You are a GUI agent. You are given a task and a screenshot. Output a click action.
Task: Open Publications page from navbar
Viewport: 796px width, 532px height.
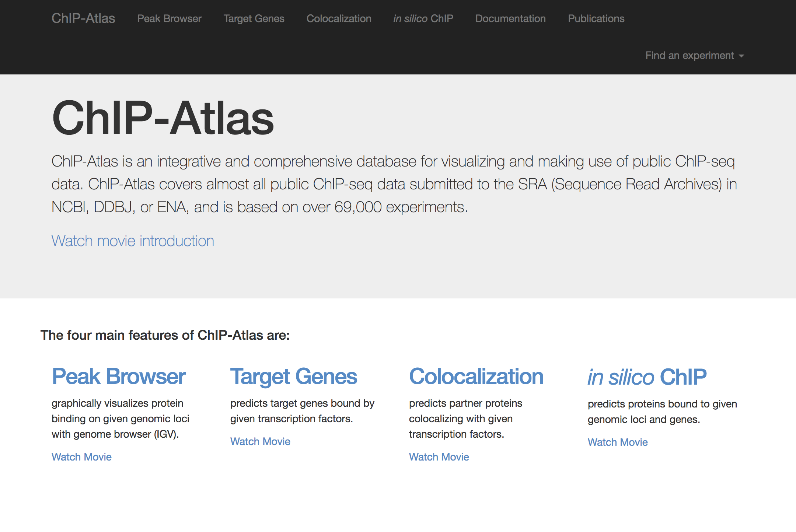click(x=596, y=18)
